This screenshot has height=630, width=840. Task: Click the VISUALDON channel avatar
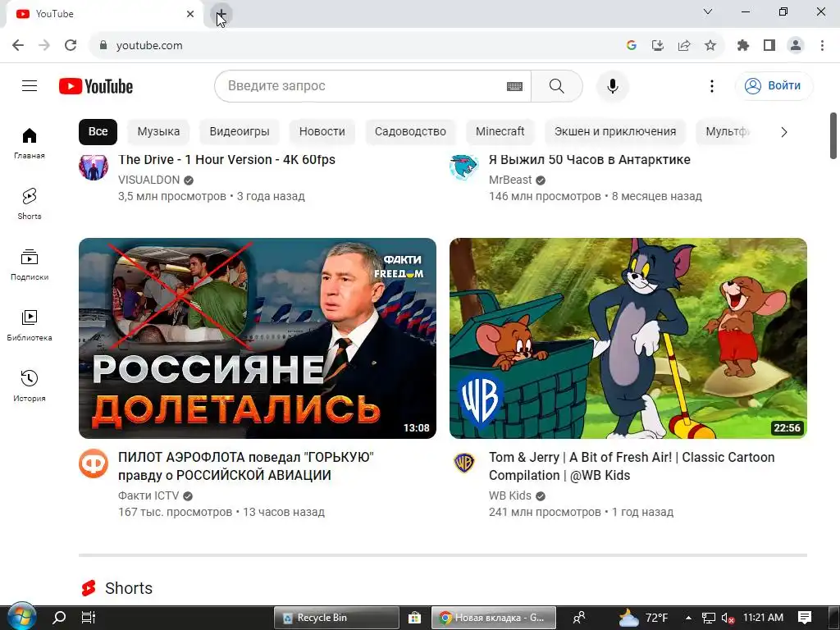(x=94, y=166)
